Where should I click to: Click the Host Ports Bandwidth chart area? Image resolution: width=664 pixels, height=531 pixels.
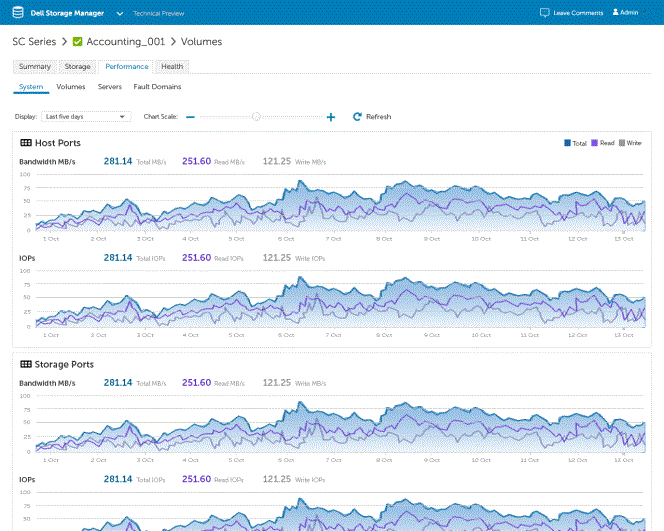click(x=340, y=202)
